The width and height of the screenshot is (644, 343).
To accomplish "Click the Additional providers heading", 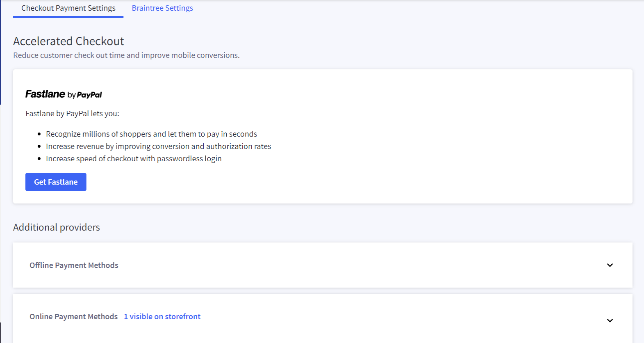I will click(x=57, y=227).
